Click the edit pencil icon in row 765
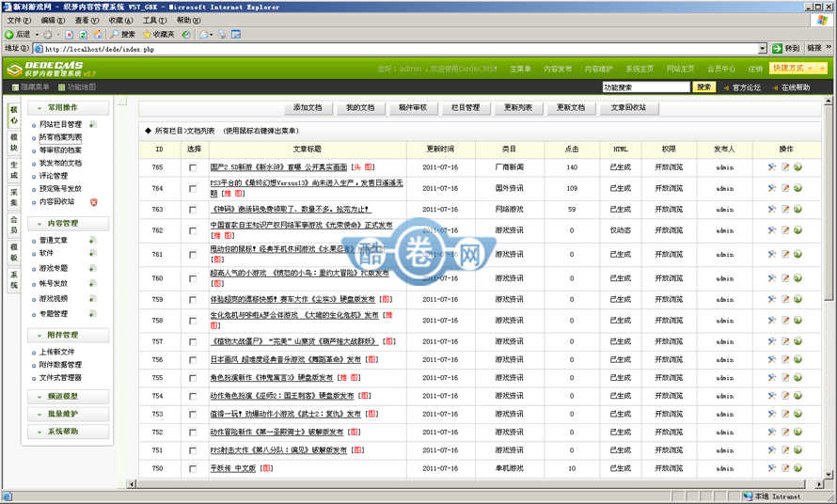 (784, 167)
